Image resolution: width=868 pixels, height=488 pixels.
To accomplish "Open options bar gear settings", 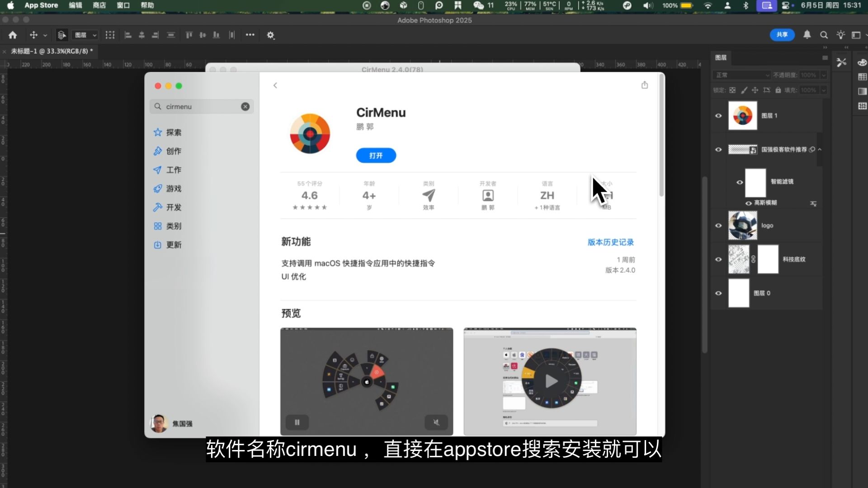I will click(271, 35).
